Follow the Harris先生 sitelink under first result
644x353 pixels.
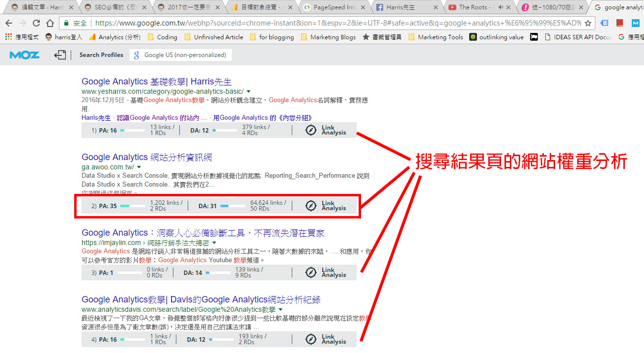(x=96, y=118)
